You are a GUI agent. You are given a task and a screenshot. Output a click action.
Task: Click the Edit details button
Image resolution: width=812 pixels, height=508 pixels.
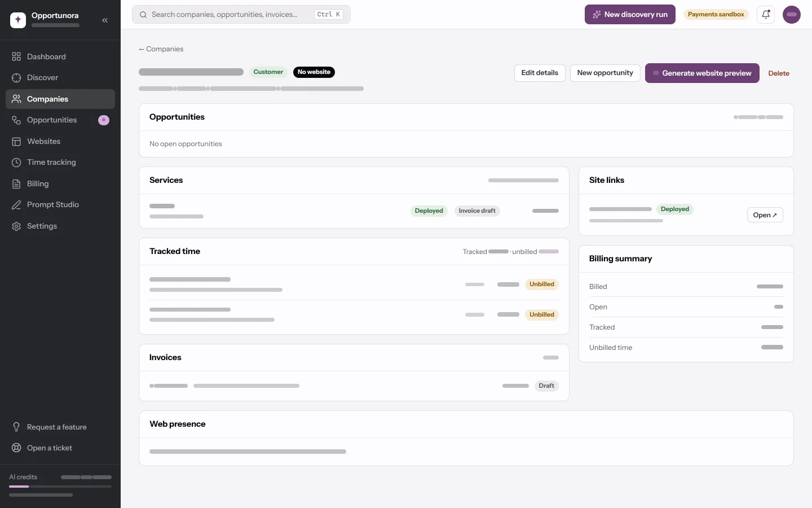tap(540, 73)
